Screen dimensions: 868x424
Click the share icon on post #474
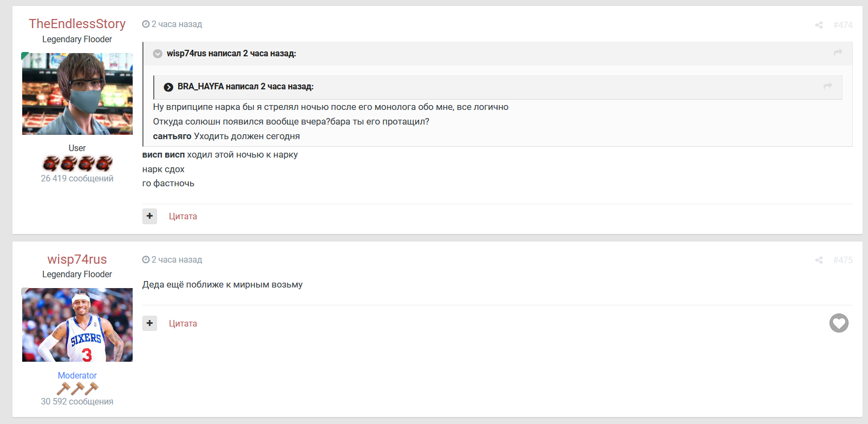tap(819, 25)
